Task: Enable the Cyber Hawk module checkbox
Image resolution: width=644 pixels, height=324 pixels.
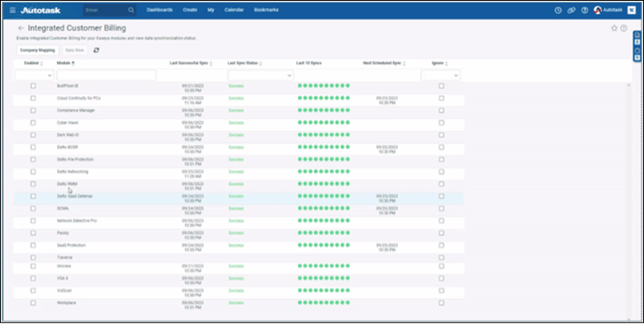Action: [x=33, y=123]
